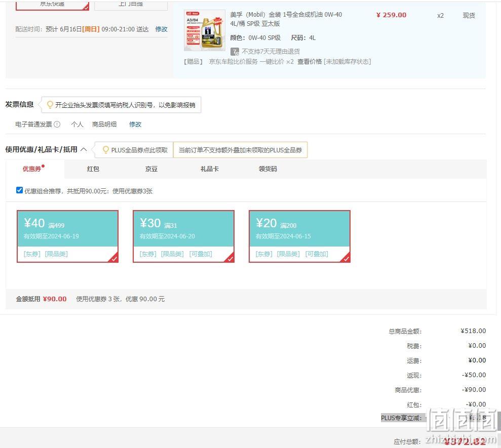Switch to the 红包 tab
Viewport: 501px width, 448px height.
click(93, 169)
